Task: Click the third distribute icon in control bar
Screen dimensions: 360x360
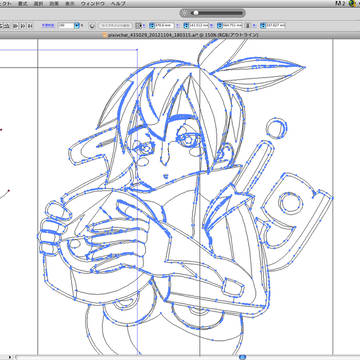Action: pyautogui.click(x=23, y=26)
